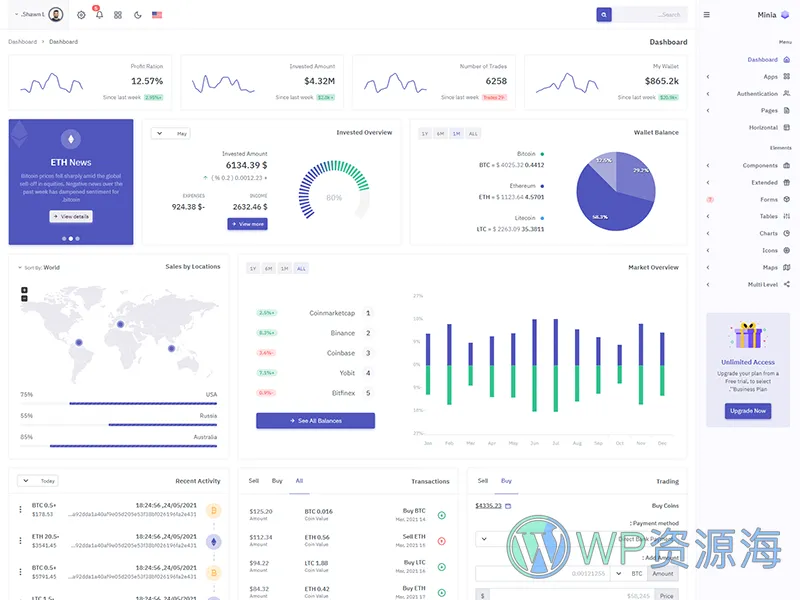Select 1Y range in Market Overview
This screenshot has height=600, width=800.
coord(253,268)
